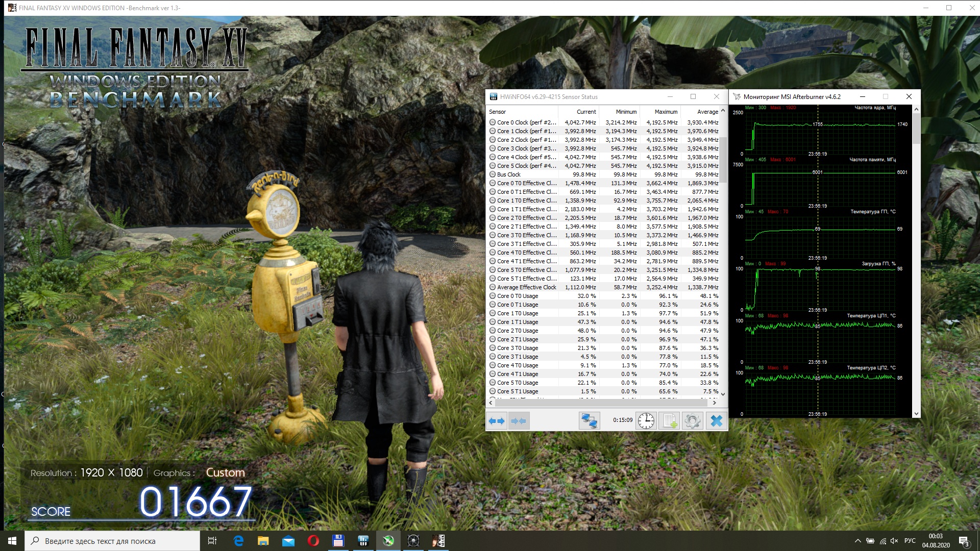Click the Windows search text box
Viewport: 980px width, 551px height.
point(112,541)
